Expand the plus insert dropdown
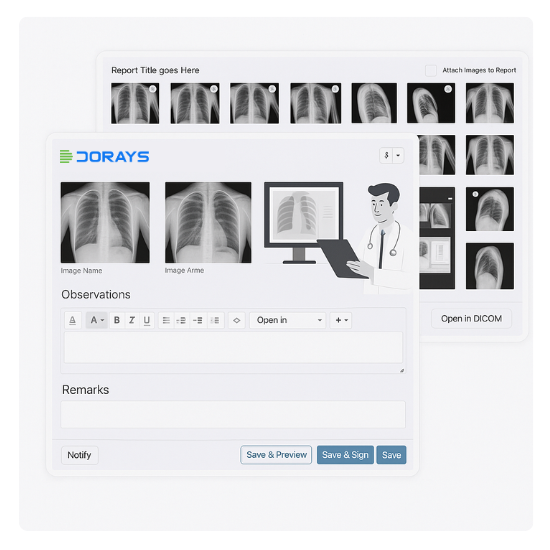The image size is (550, 550). 341,320
